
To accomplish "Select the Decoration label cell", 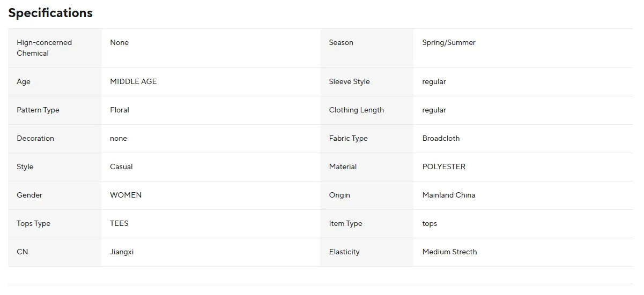I will click(x=55, y=139).
